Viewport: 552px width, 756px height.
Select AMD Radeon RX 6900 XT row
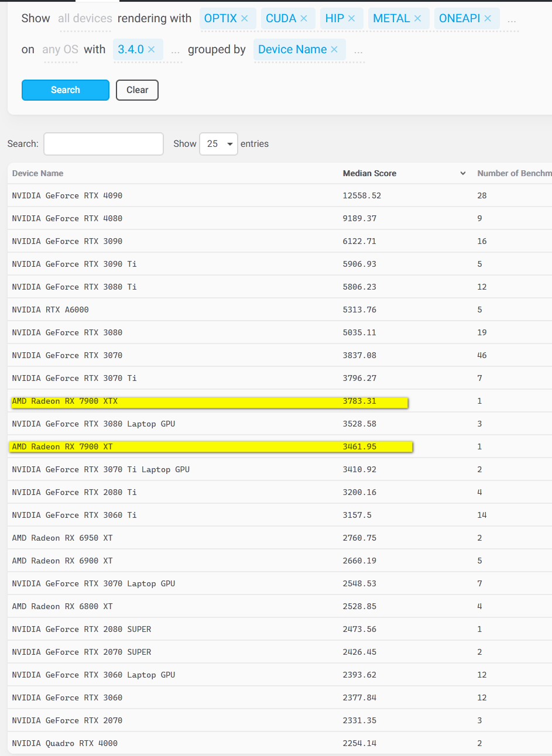click(x=63, y=561)
